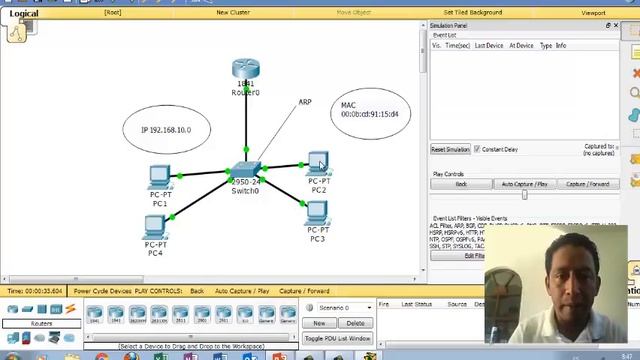
Task: Switch to the Logical workspace tab
Action: [24, 13]
